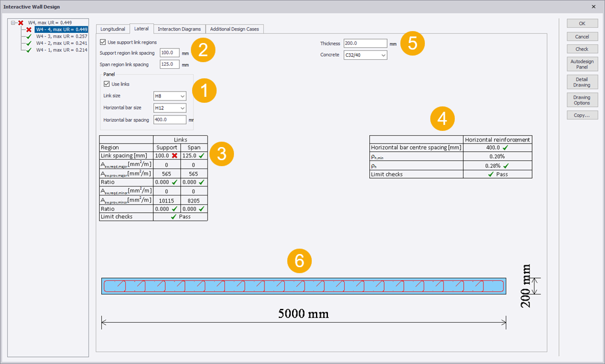Collapse the W4 tree node

(x=13, y=22)
